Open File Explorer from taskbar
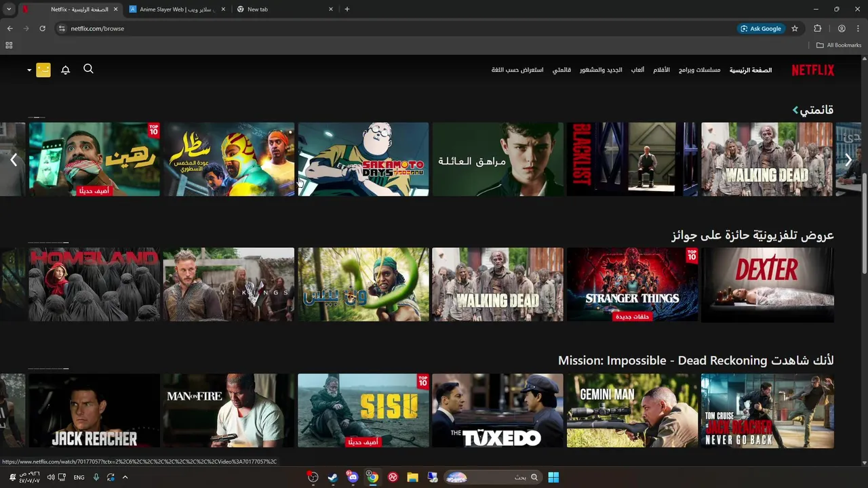This screenshot has height=488, width=868. [412, 477]
